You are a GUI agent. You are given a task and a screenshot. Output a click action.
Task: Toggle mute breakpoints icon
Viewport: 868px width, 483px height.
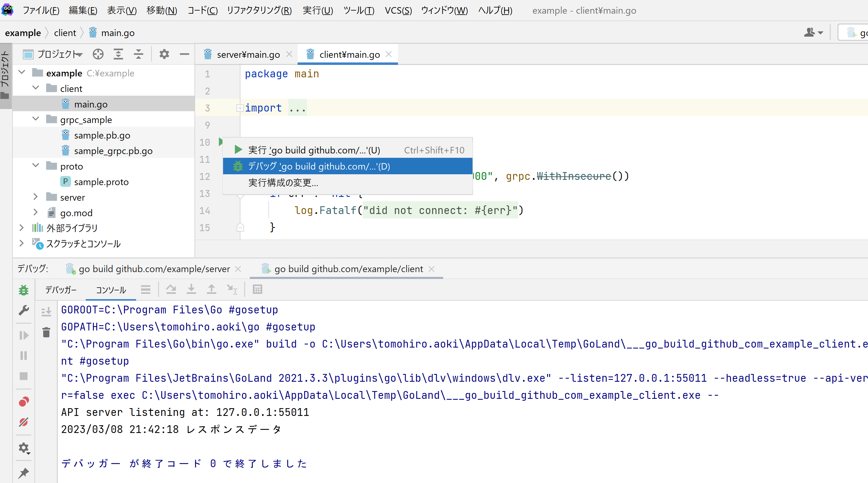coord(24,422)
